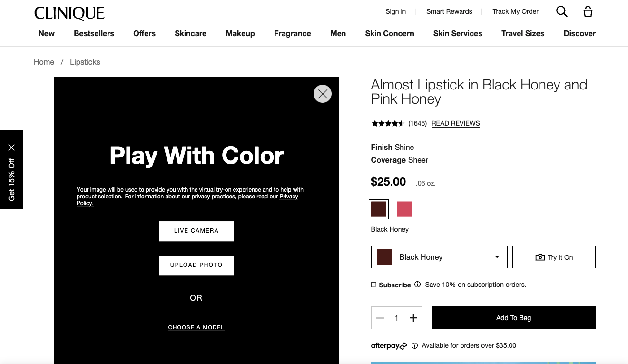Image resolution: width=628 pixels, height=364 pixels.
Task: Decrease quantity with the minus icon
Action: point(380,318)
